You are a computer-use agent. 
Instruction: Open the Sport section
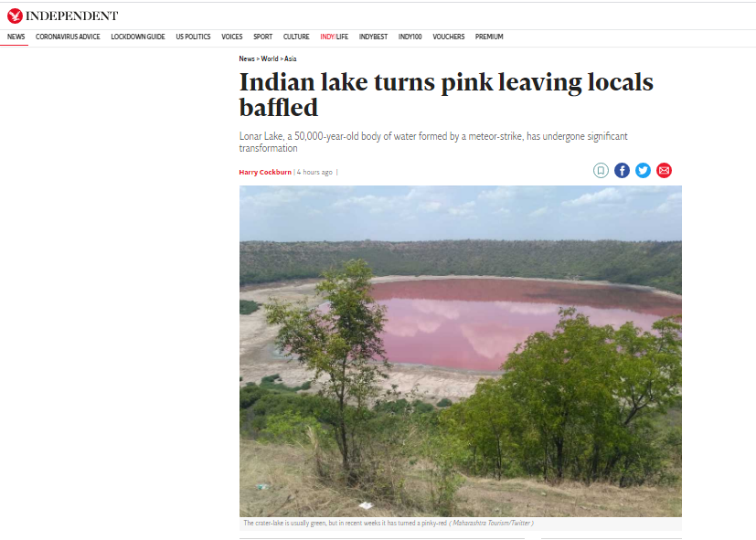(x=262, y=37)
